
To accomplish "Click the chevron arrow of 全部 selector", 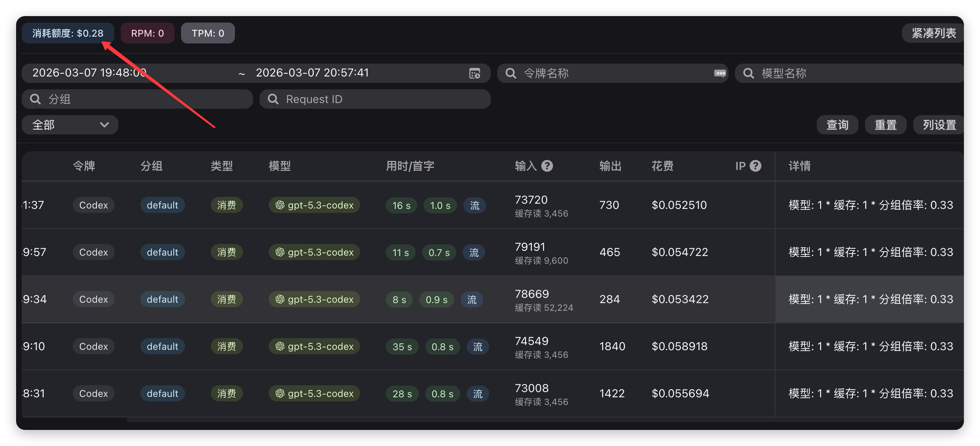I will pos(105,125).
